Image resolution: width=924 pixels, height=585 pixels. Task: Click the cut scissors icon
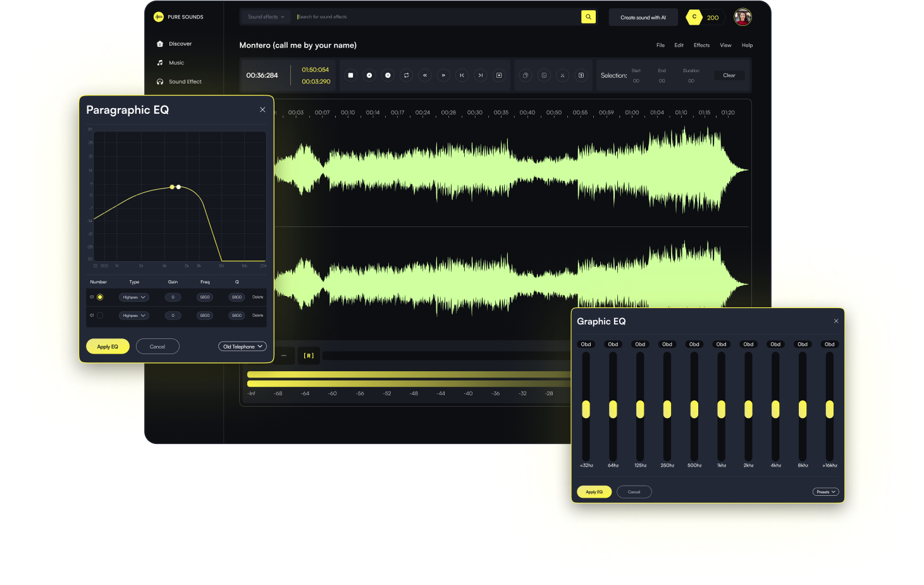point(562,75)
